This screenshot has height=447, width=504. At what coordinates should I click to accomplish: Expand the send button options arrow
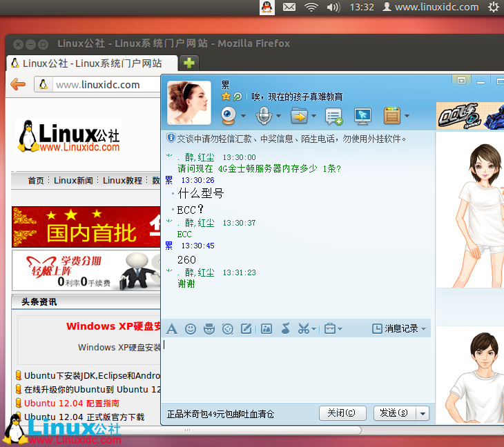click(423, 413)
